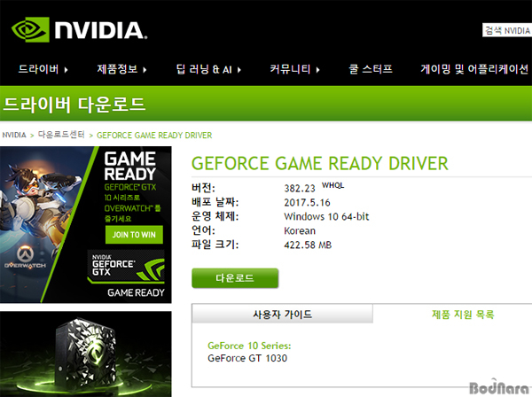Click the GeForce GT 1030 entry
This screenshot has width=532, height=397.
click(x=247, y=358)
